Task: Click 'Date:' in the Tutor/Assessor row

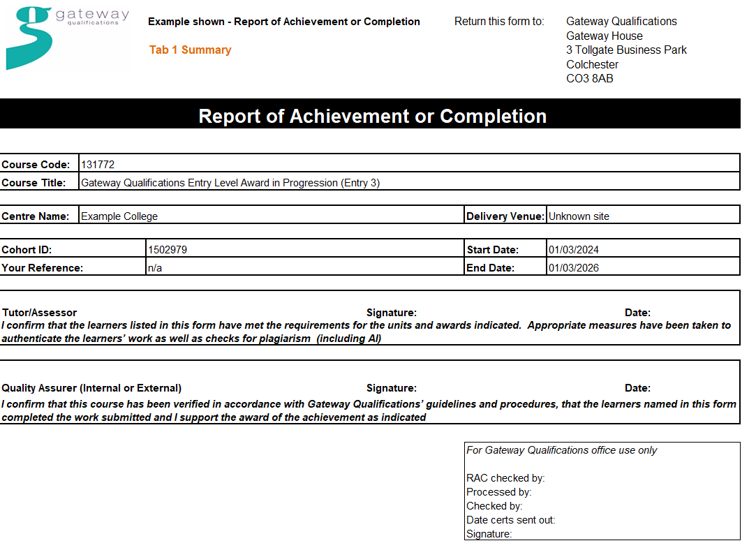Action: pyautogui.click(x=637, y=313)
